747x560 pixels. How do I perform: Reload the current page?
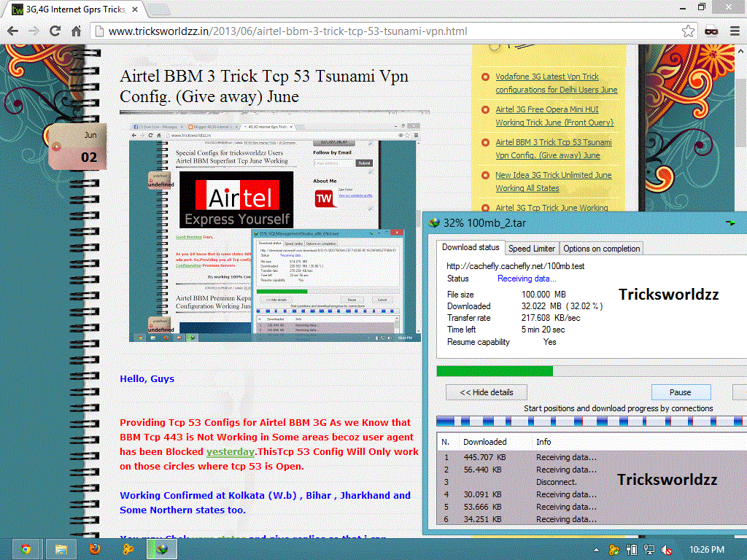55,31
